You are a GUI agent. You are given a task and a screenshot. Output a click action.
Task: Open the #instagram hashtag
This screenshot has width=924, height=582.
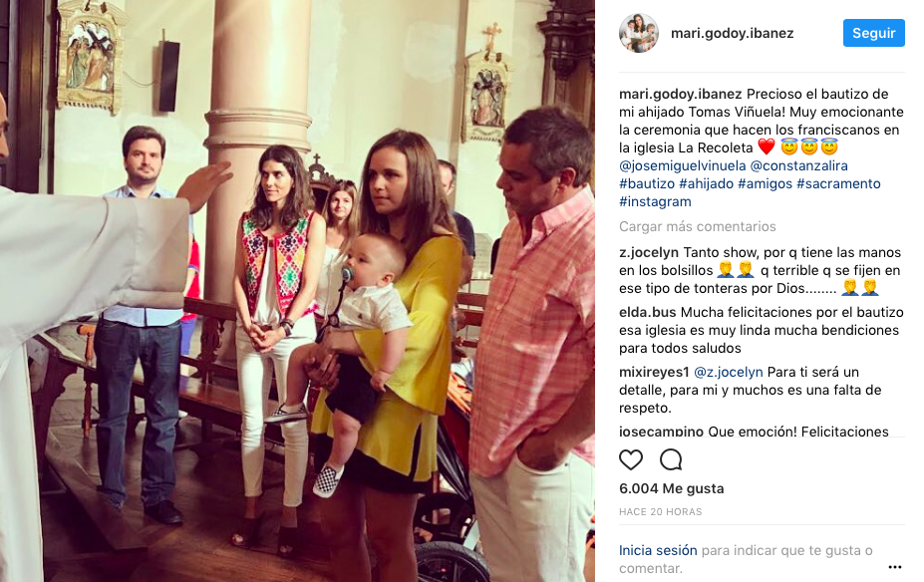(655, 202)
